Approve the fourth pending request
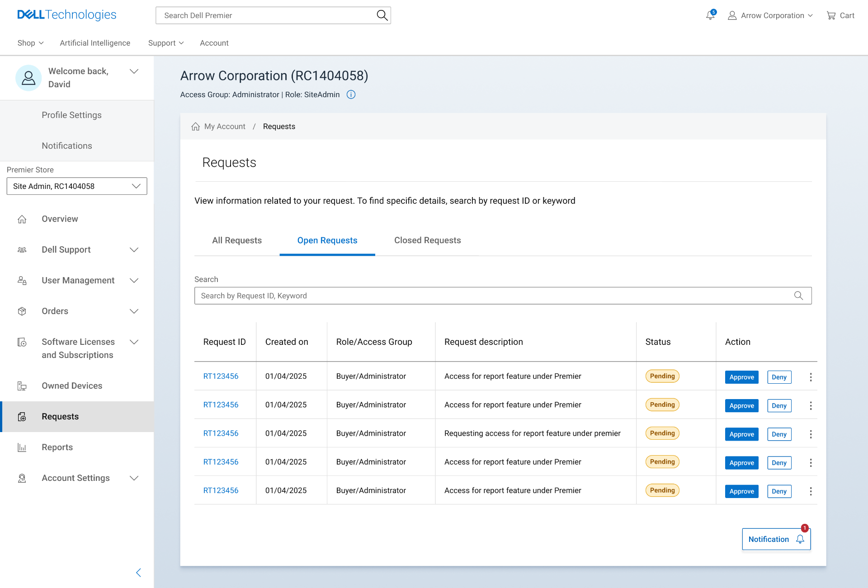868x588 pixels. 742,463
